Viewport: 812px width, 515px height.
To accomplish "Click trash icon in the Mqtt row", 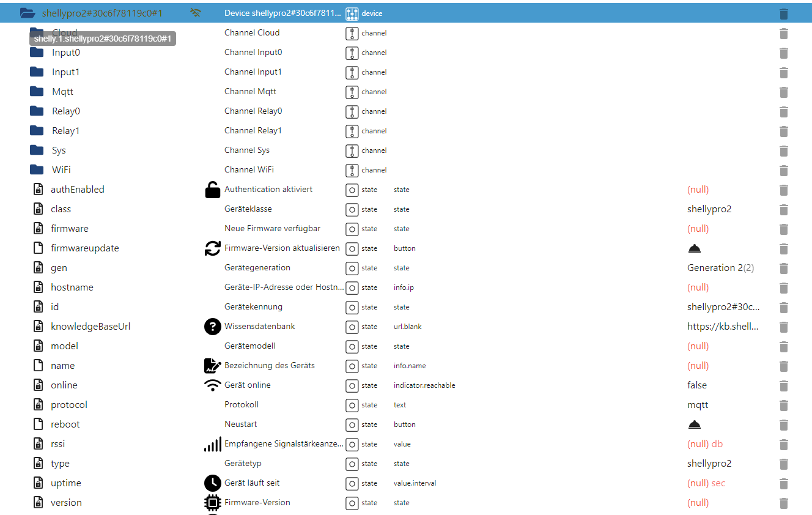I will click(x=784, y=92).
